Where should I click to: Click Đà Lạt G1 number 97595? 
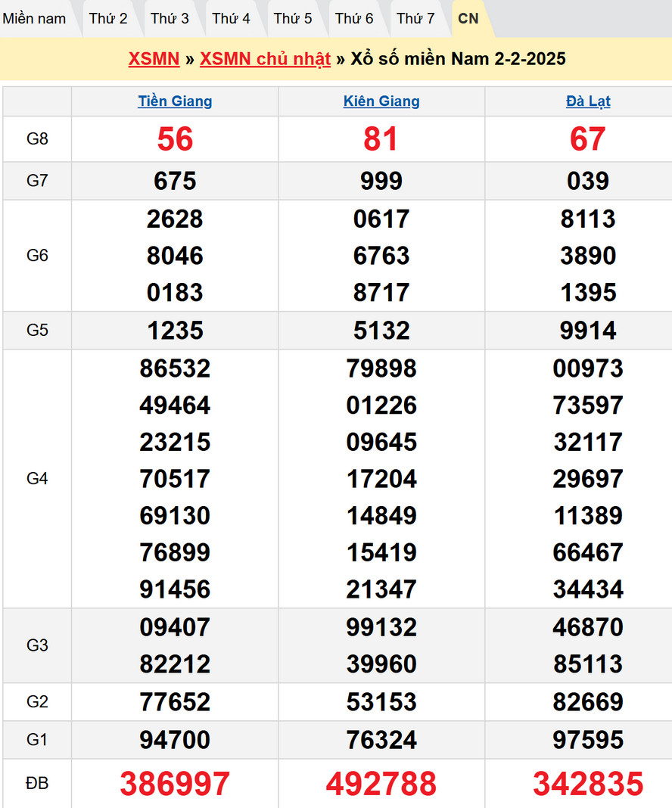588,740
